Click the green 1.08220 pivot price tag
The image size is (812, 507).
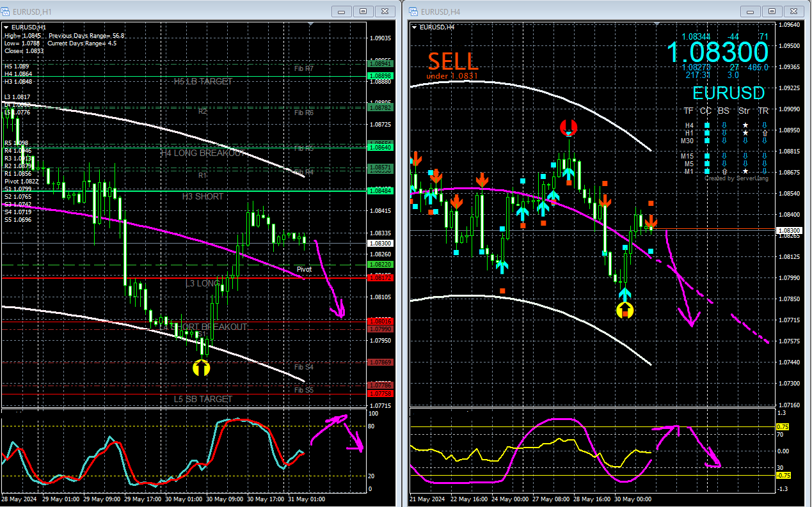381,264
